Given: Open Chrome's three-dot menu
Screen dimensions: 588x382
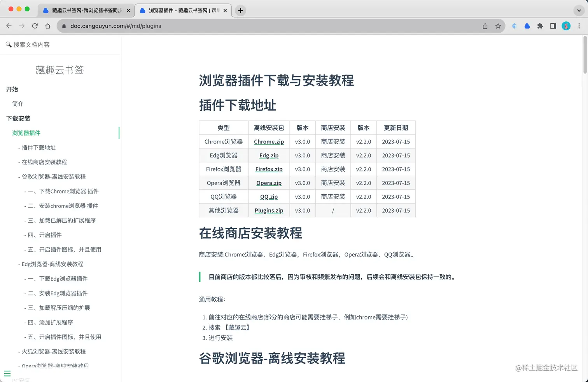Looking at the screenshot, I should [x=579, y=26].
